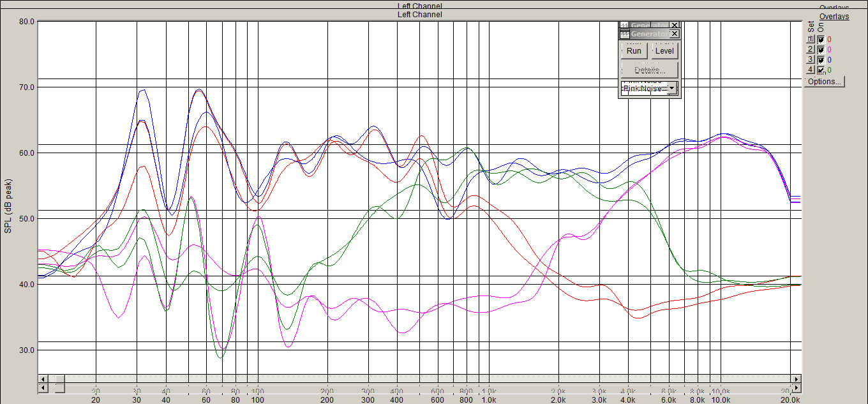Viewport: 868px width, 404px height.
Task: Click the 4.0k frequency axis label
Action: [x=628, y=400]
